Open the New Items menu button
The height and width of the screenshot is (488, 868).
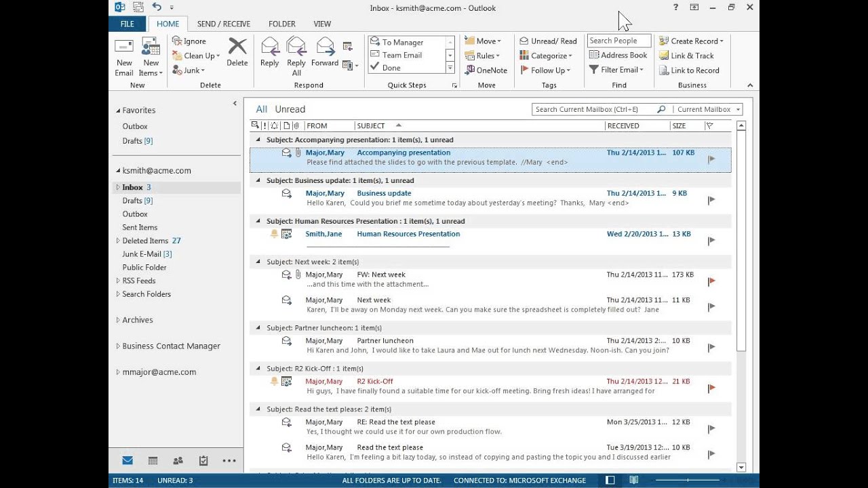(x=151, y=57)
